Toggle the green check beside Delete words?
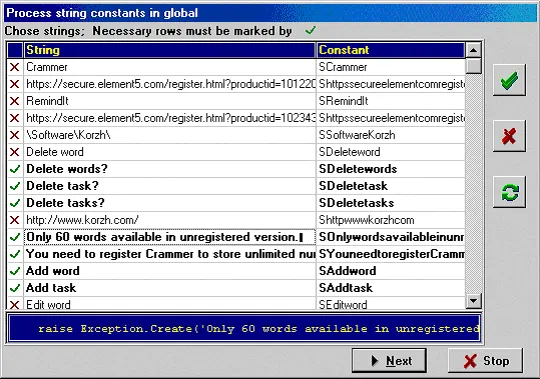 [15, 169]
